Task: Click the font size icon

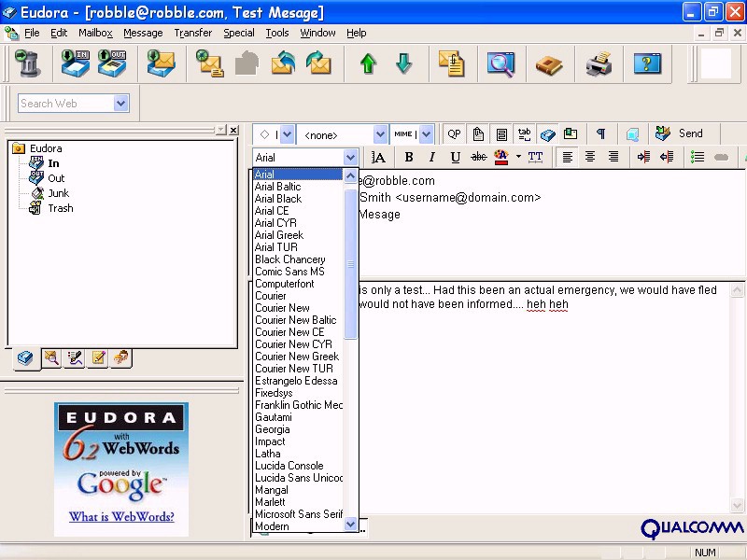Action: tap(378, 157)
